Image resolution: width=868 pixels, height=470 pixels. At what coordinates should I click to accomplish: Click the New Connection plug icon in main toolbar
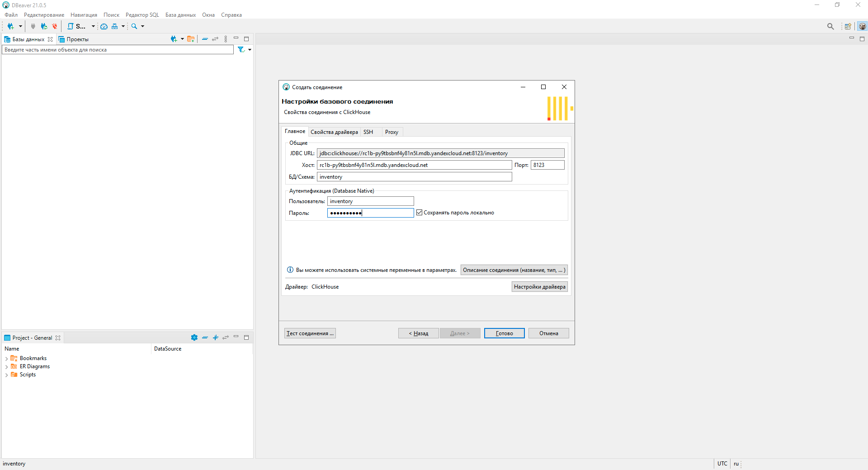[x=10, y=26]
